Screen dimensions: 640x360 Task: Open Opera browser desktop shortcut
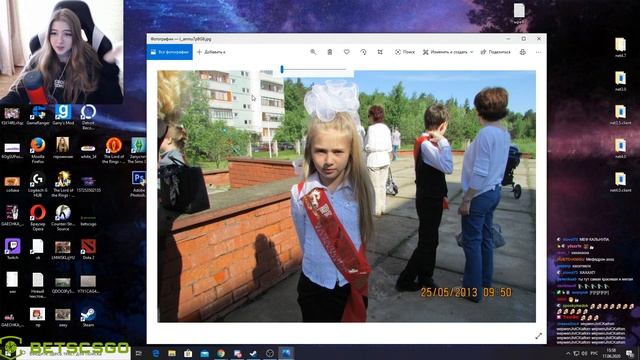tap(38, 218)
